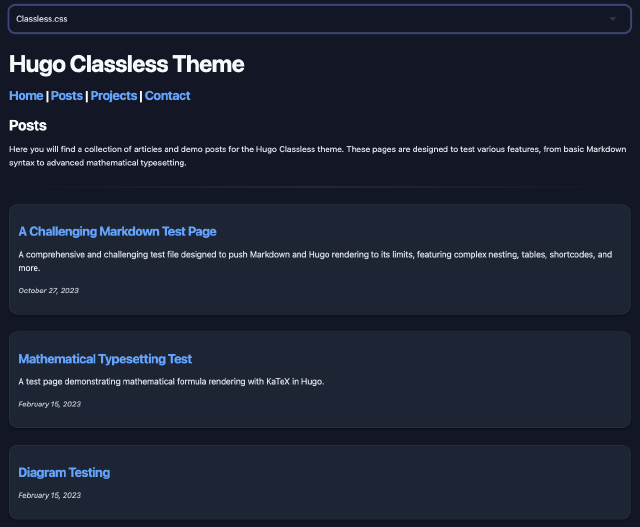This screenshot has width=640, height=527.
Task: Go to the Home navigation link
Action: pyautogui.click(x=26, y=96)
